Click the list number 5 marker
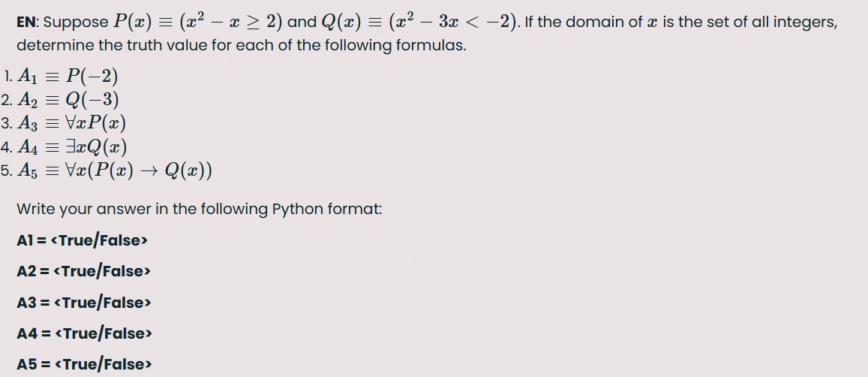 coord(7,170)
